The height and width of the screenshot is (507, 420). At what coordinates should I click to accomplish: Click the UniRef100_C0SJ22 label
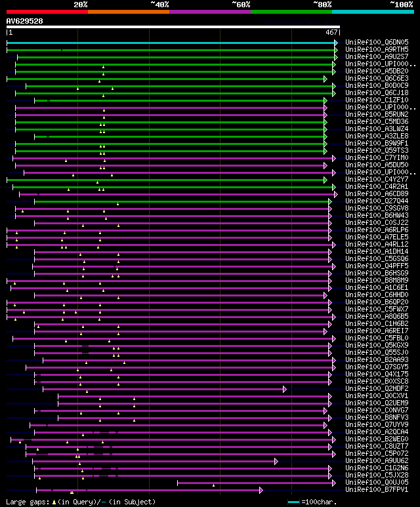pyautogui.click(x=377, y=223)
